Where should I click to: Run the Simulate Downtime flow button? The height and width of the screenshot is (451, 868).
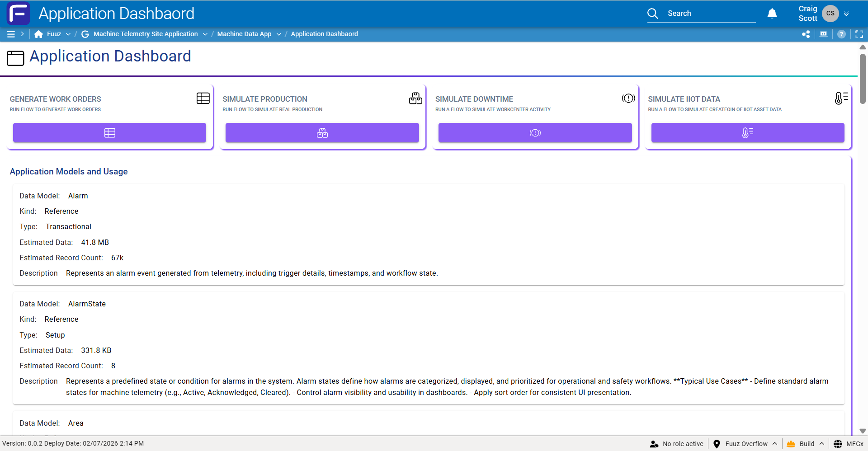tap(535, 133)
